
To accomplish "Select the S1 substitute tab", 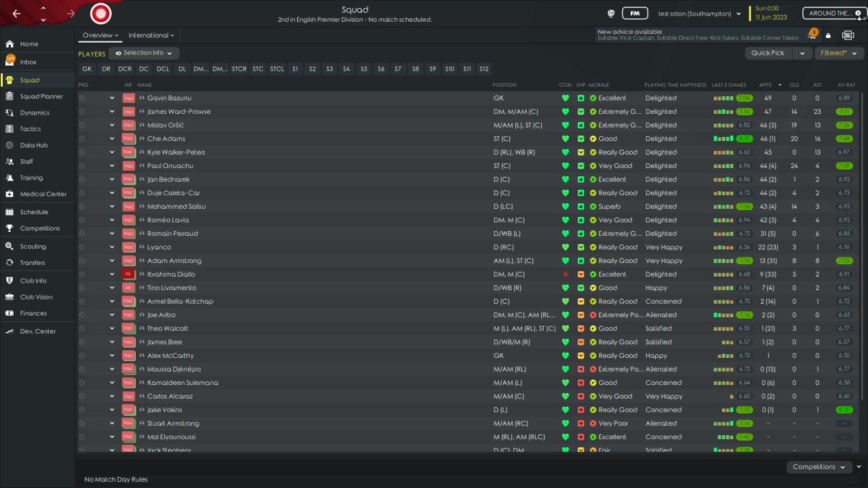I will (295, 69).
